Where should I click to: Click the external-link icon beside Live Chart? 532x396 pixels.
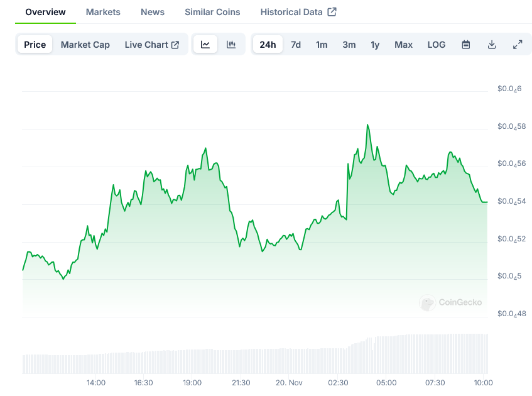(175, 45)
